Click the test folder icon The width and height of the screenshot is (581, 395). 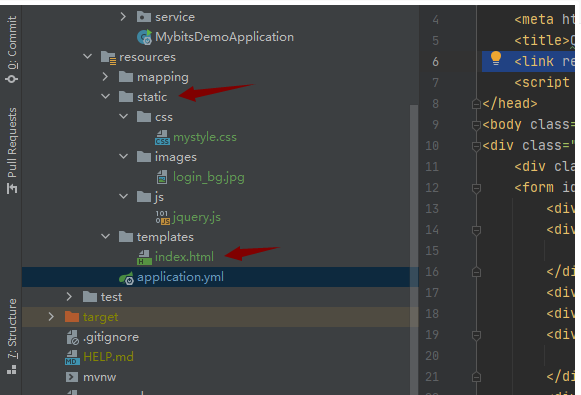pos(90,297)
